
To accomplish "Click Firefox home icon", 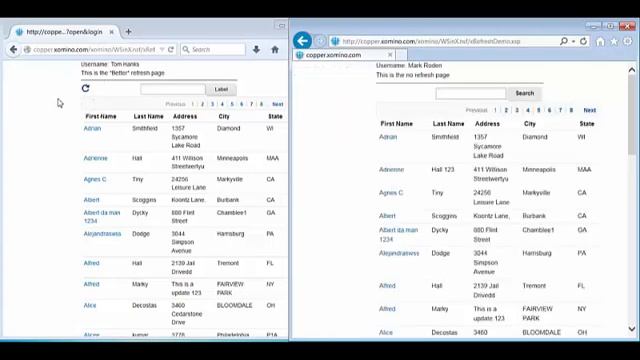I will pos(275,49).
